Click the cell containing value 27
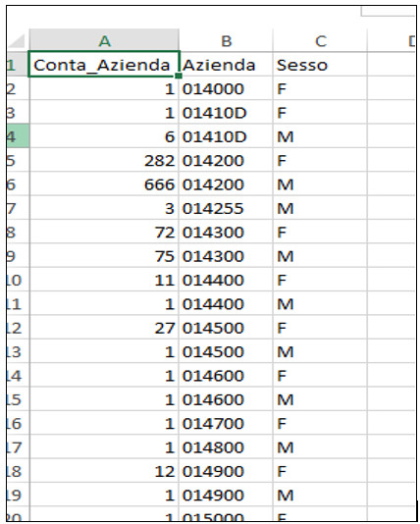420x524 pixels. 104,328
